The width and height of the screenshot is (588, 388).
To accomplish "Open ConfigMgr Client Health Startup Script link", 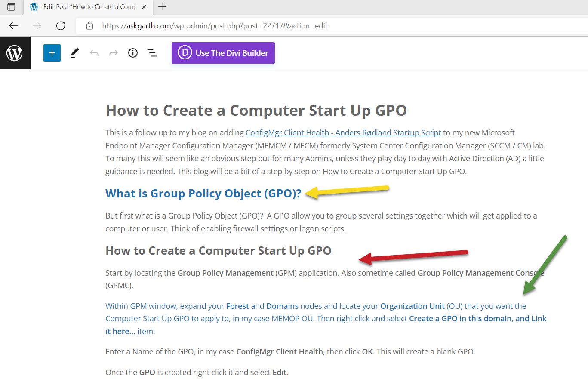I will 343,132.
